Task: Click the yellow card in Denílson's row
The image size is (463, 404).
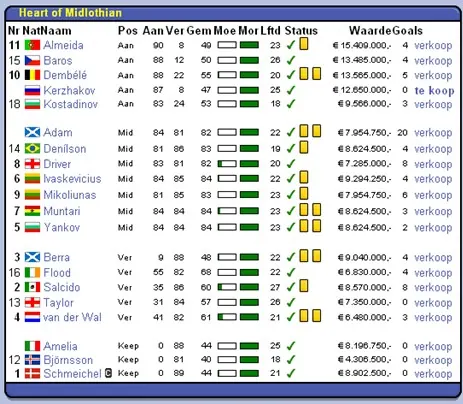Action: click(304, 147)
